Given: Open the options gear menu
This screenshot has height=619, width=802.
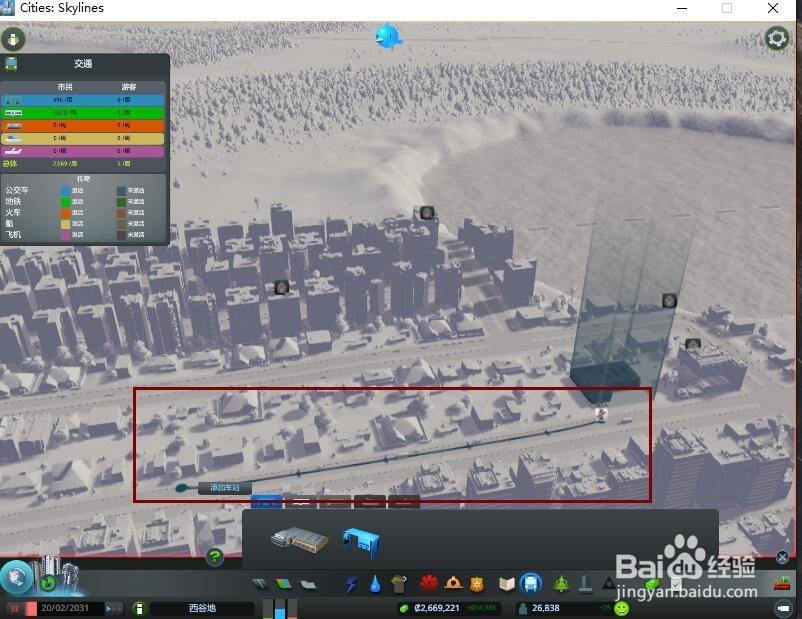Looking at the screenshot, I should (x=776, y=38).
